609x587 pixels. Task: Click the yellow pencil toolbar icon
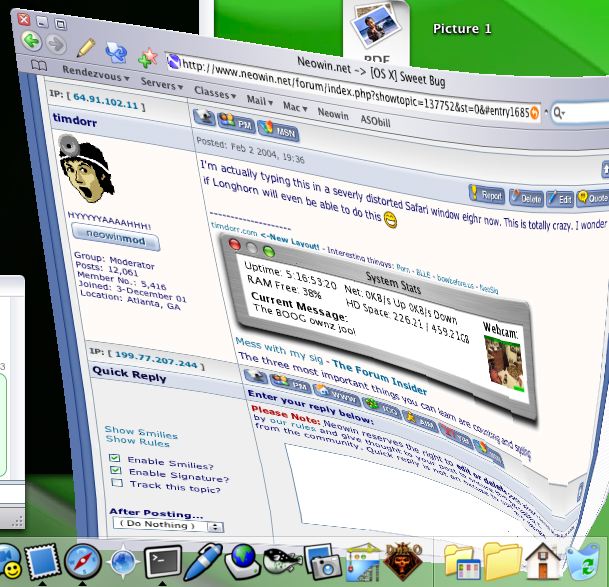click(x=86, y=49)
